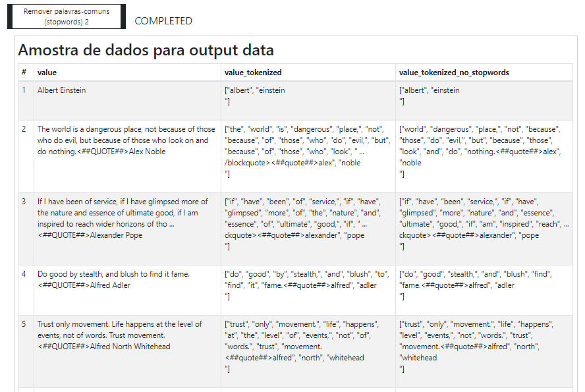Click the Alfred Adler quote value cell
The image size is (585, 392).
127,290
